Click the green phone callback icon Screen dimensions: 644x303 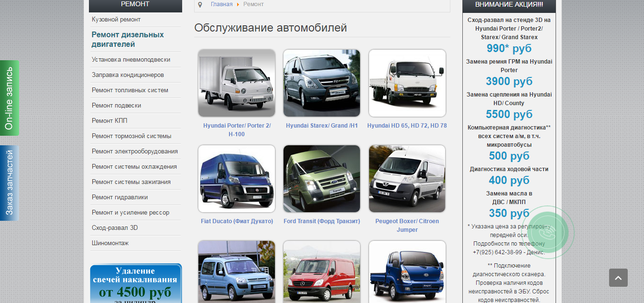click(x=547, y=232)
